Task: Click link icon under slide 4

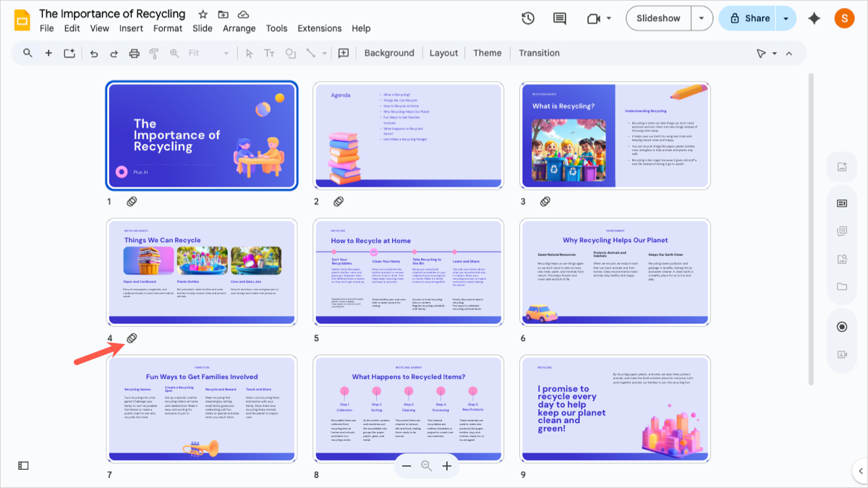Action: click(132, 338)
